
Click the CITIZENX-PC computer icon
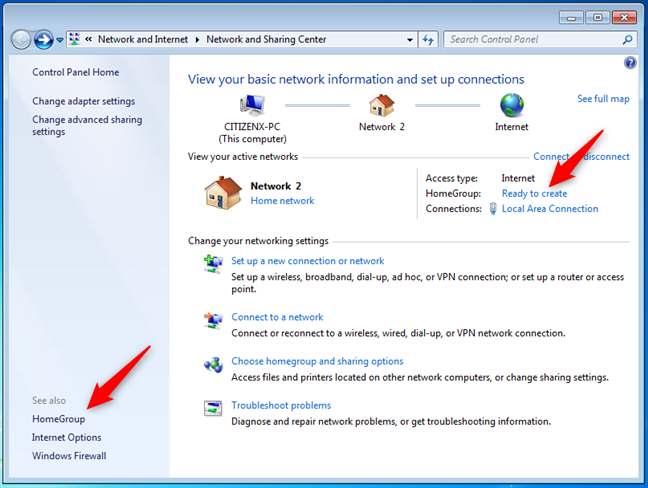252,105
